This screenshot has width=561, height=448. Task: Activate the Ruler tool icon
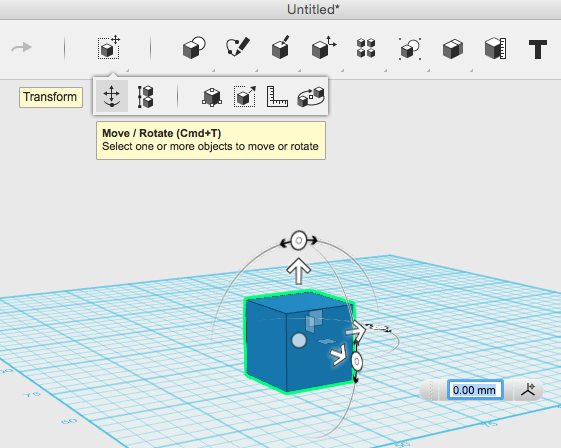click(277, 97)
